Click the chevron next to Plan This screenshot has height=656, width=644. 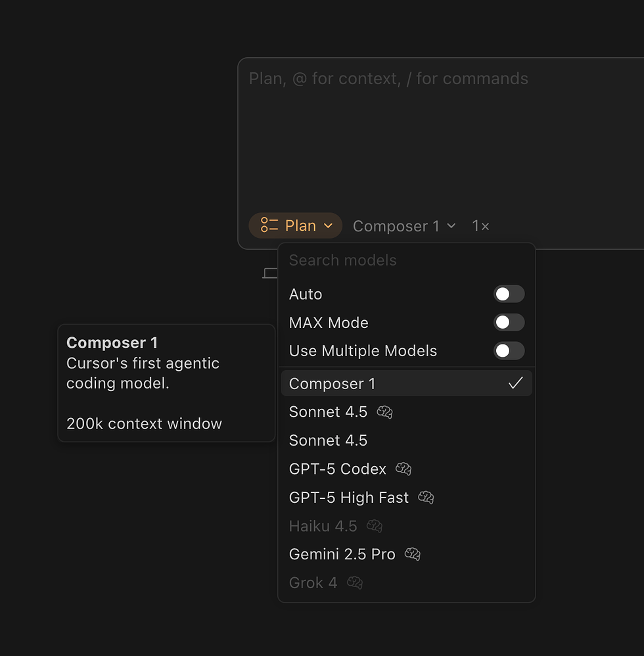coord(329,226)
